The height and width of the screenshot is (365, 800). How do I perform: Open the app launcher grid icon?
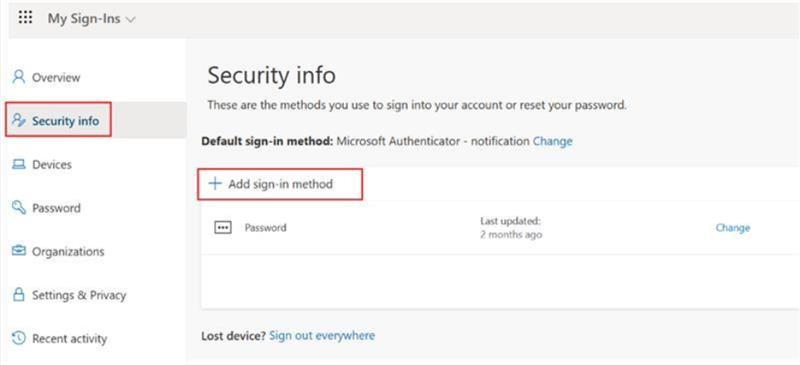pyautogui.click(x=25, y=18)
